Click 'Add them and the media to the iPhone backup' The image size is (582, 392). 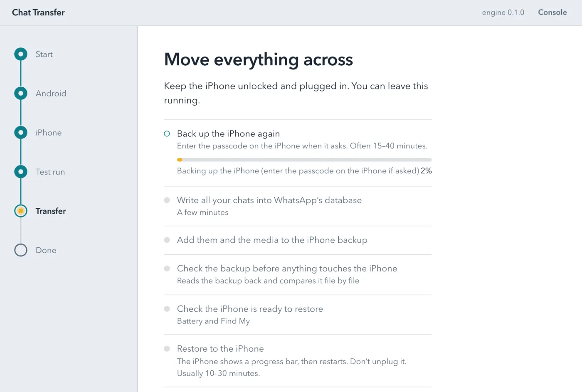(x=272, y=240)
